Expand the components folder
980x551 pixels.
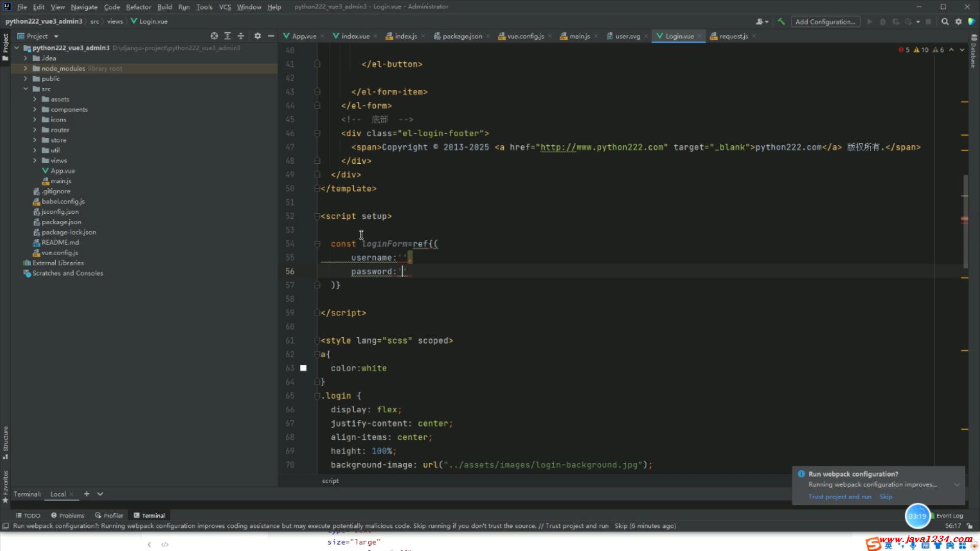point(35,109)
